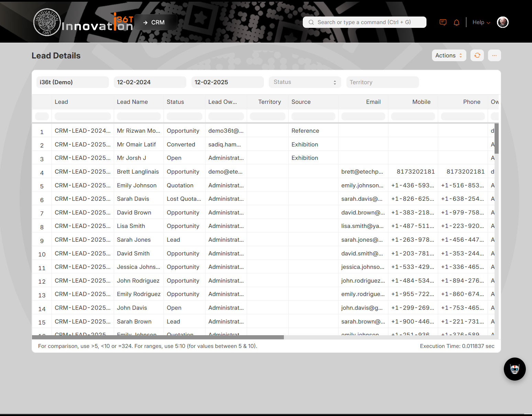532x416 pixels.
Task: Open the three-dots more options menu
Action: pos(494,55)
